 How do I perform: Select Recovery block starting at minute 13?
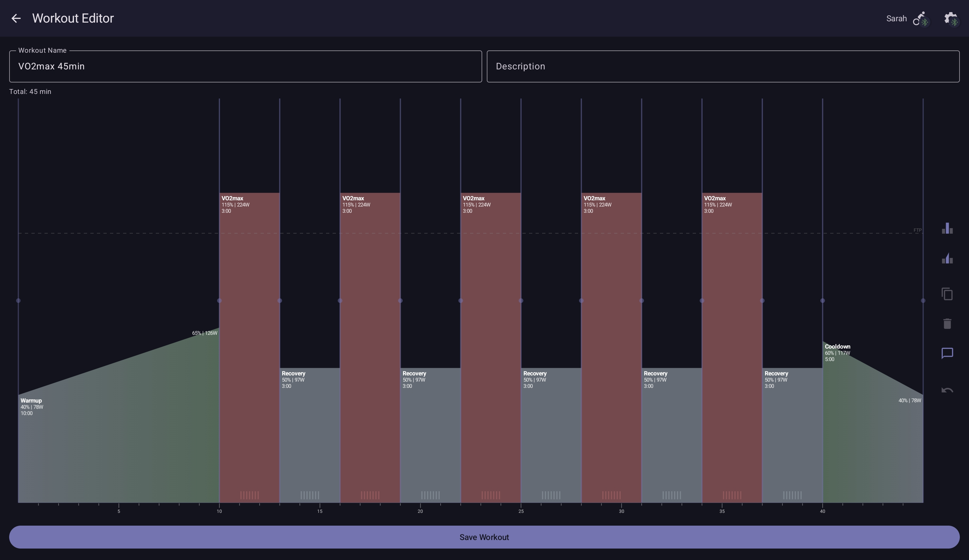pos(310,435)
